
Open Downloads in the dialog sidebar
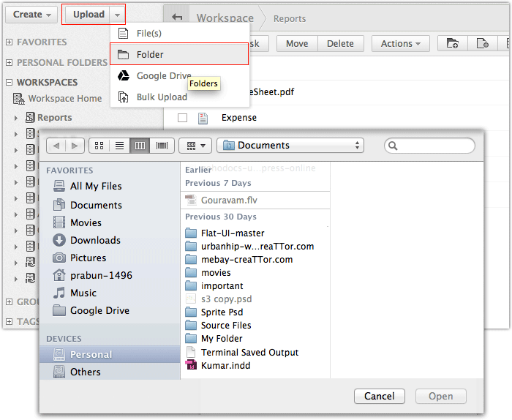click(95, 240)
